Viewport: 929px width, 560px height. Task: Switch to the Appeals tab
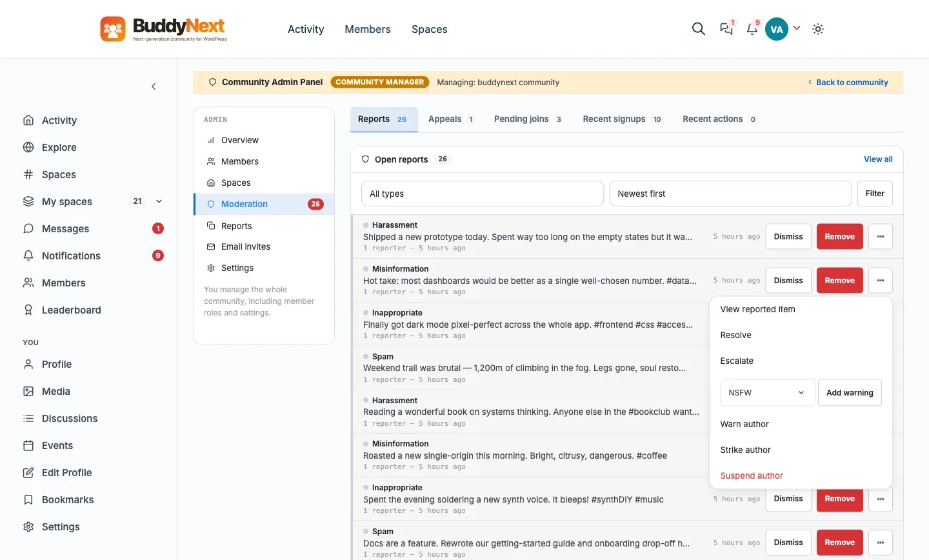click(x=451, y=119)
